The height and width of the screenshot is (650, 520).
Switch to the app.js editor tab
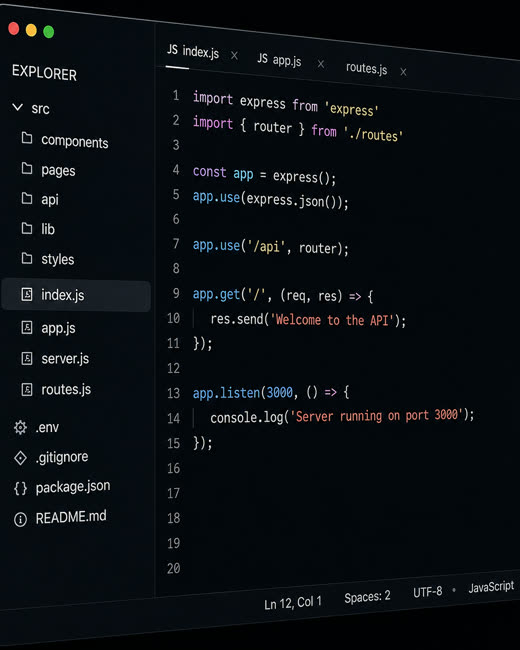pyautogui.click(x=279, y=60)
